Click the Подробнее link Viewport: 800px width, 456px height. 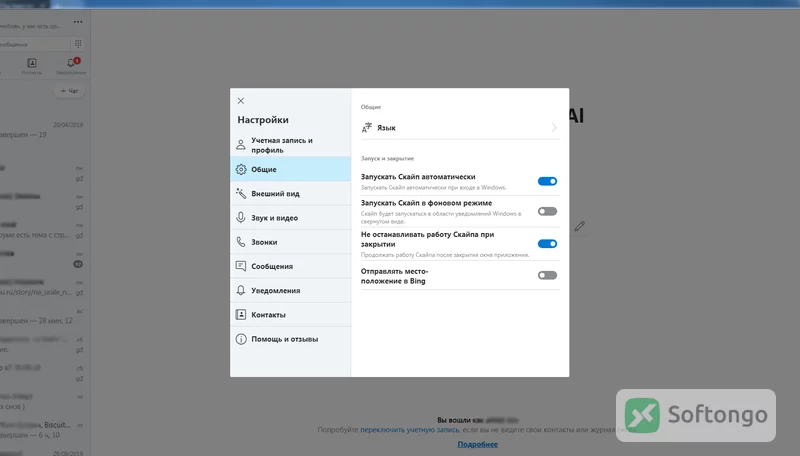(x=478, y=444)
